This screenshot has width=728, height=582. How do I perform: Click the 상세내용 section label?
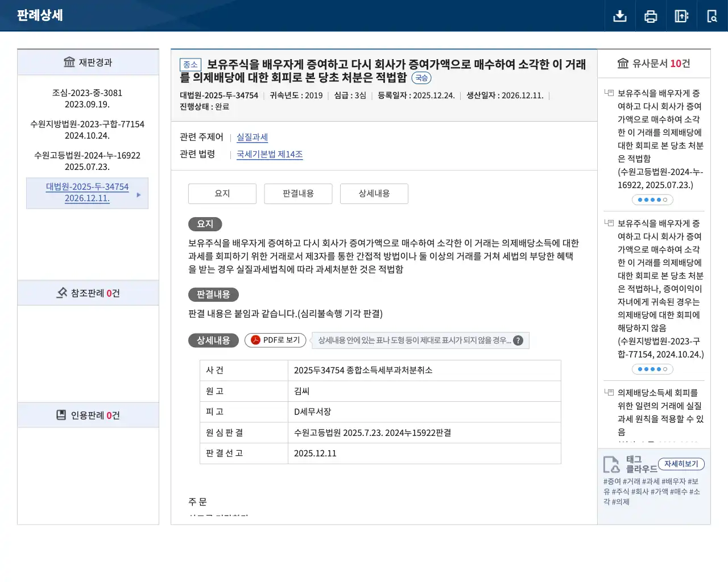click(213, 340)
